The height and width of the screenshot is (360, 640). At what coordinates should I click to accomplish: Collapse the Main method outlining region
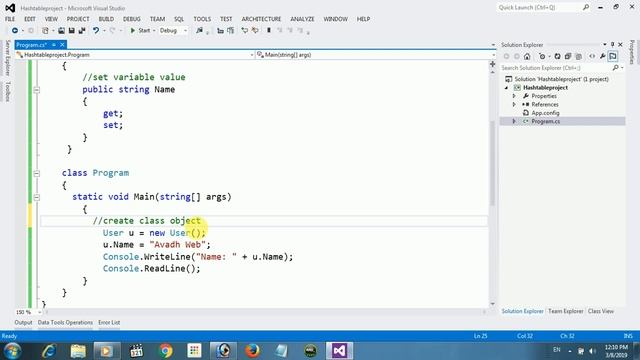point(36,198)
